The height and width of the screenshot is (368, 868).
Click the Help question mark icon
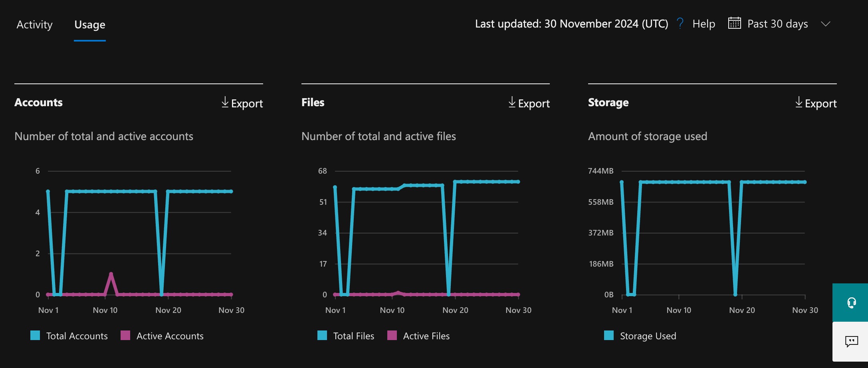[680, 24]
